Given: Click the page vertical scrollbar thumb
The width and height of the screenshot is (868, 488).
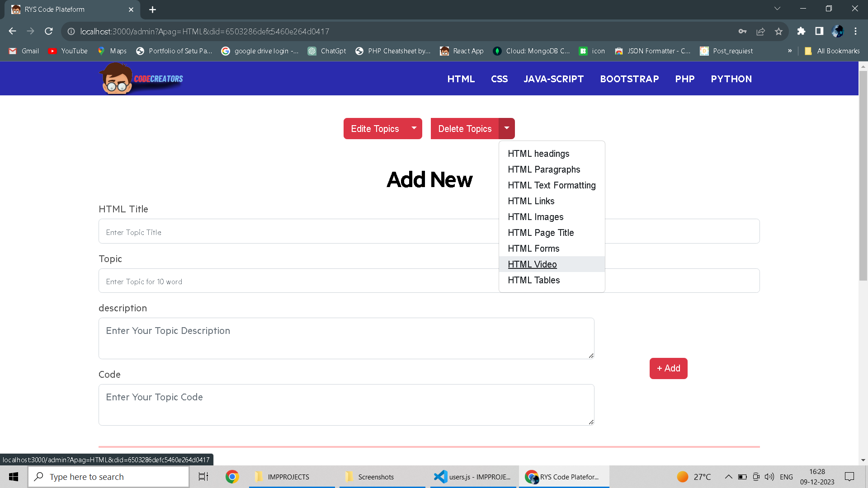Looking at the screenshot, I should point(863,176).
